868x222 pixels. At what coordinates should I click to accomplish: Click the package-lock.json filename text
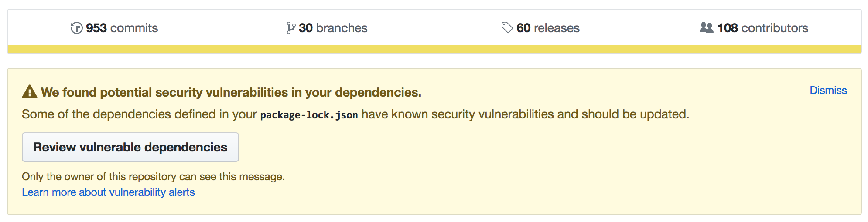(309, 115)
